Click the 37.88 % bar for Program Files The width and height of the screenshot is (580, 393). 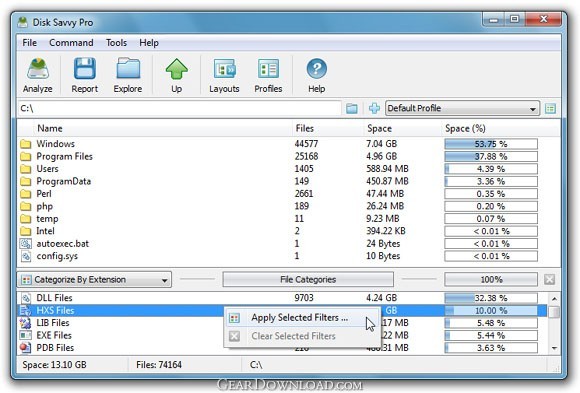pyautogui.click(x=491, y=157)
